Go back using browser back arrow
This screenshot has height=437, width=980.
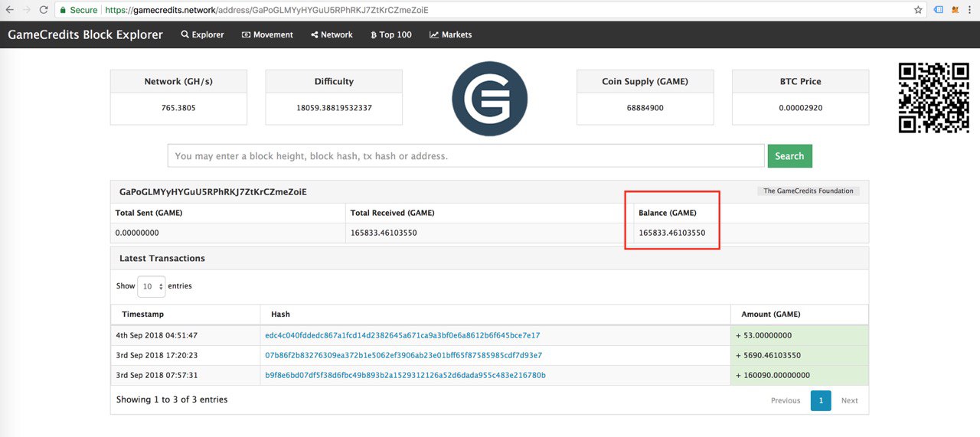pos(9,10)
